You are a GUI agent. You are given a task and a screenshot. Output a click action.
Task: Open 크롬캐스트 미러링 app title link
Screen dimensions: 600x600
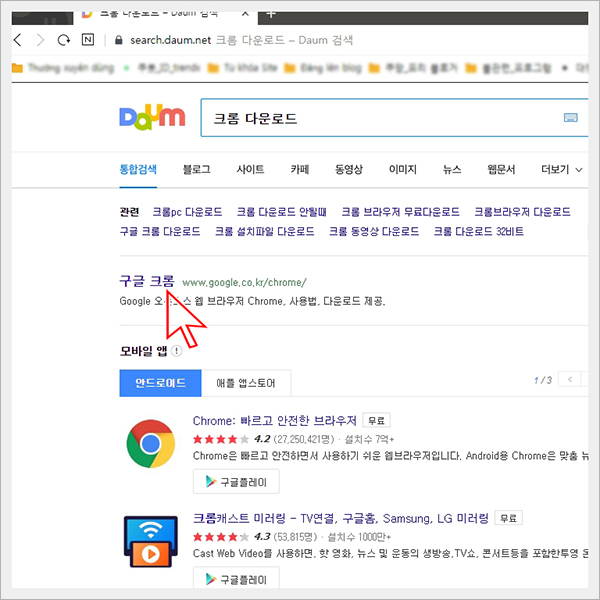pos(341,518)
